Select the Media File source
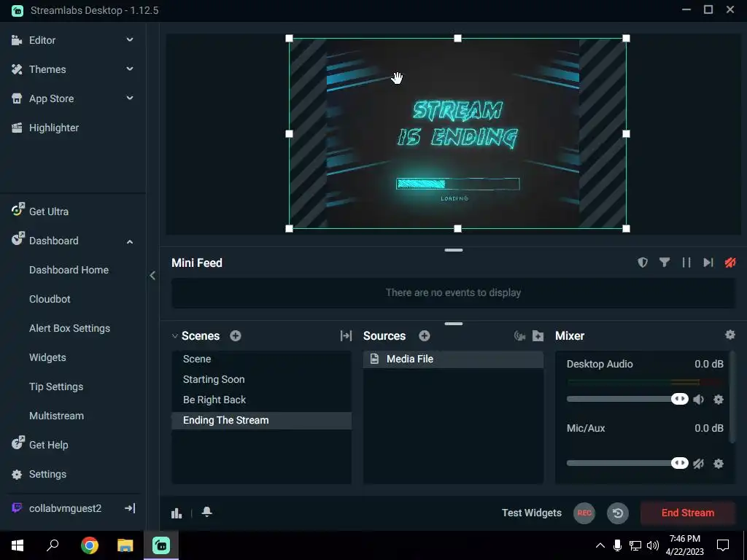 point(453,359)
